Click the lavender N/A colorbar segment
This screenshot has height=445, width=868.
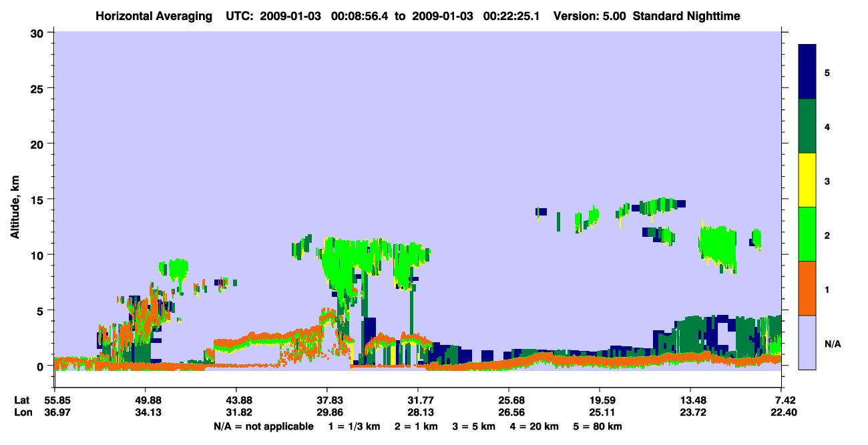pyautogui.click(x=807, y=342)
